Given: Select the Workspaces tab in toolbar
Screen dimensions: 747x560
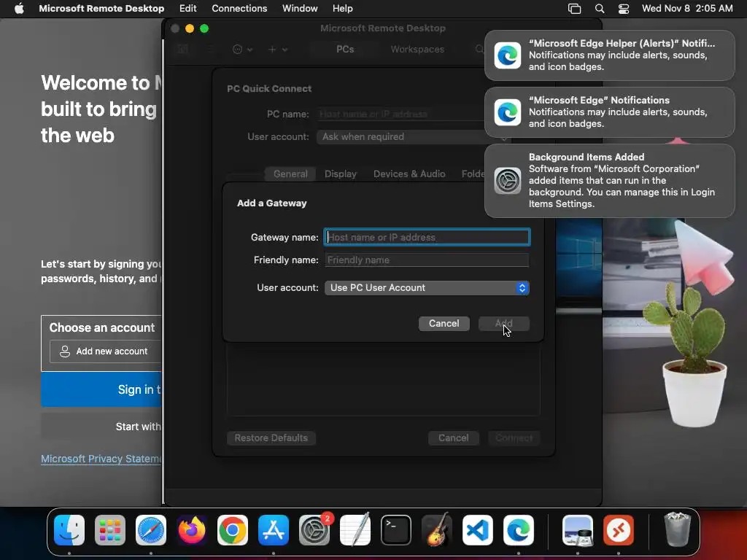Looking at the screenshot, I should point(417,49).
